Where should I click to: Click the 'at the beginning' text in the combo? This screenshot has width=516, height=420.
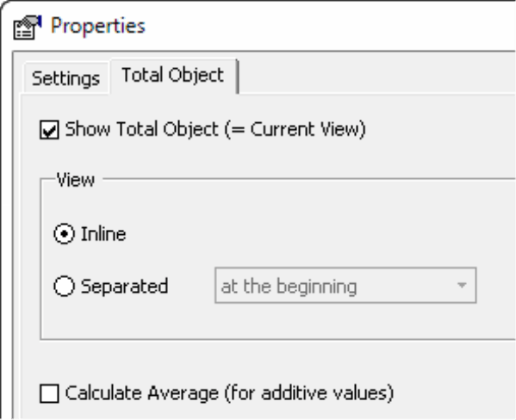click(x=289, y=286)
